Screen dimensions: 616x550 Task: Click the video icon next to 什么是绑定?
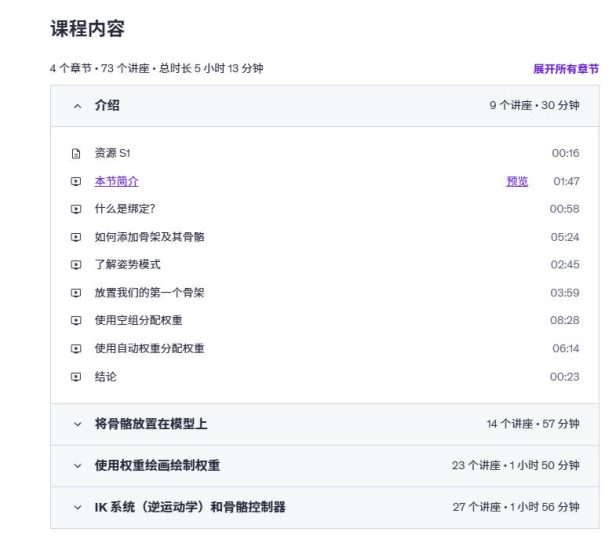pyautogui.click(x=76, y=209)
